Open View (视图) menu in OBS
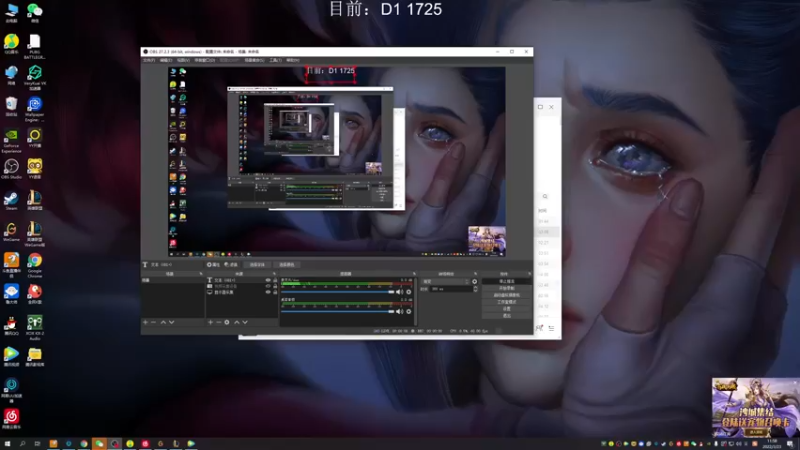Screen dimensions: 800x450 click(183, 60)
